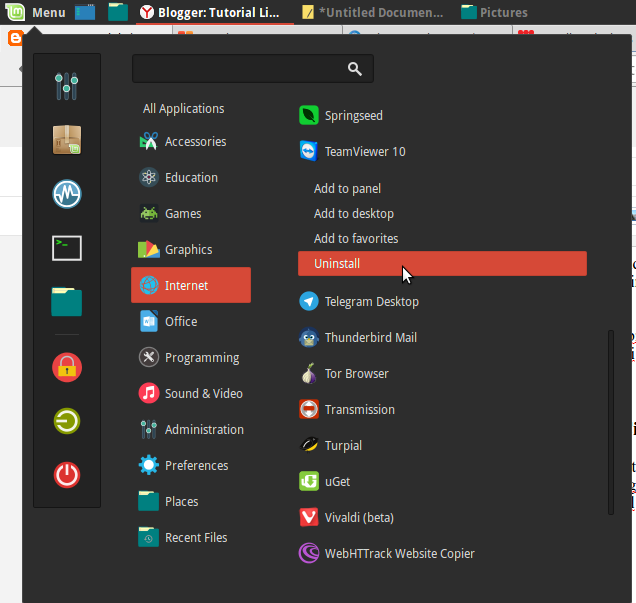Click the TeamViewer 10 icon
This screenshot has height=603, width=636.
(309, 151)
